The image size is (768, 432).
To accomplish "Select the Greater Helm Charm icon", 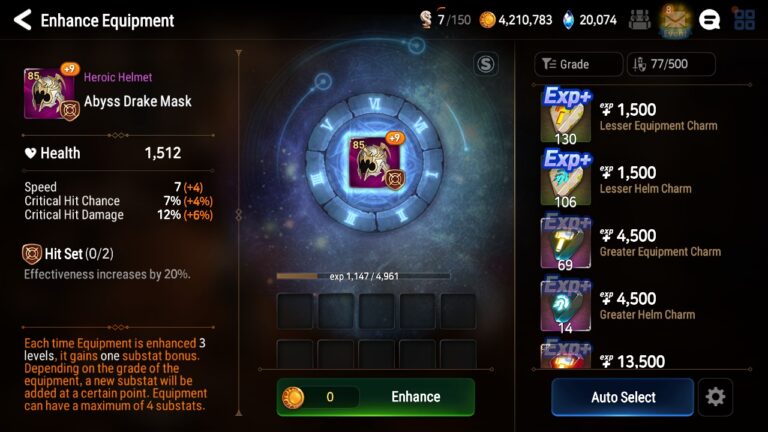I will (x=566, y=305).
